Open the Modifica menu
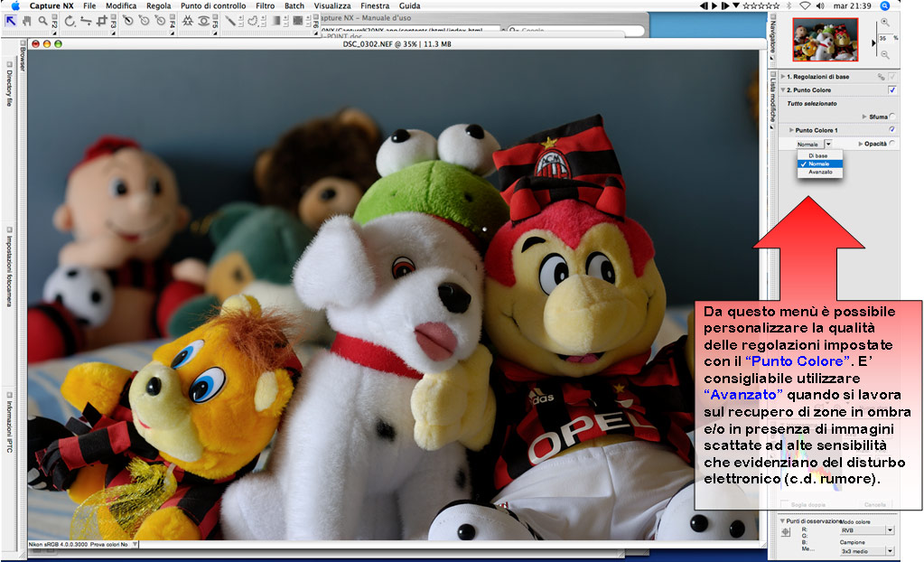 click(121, 6)
